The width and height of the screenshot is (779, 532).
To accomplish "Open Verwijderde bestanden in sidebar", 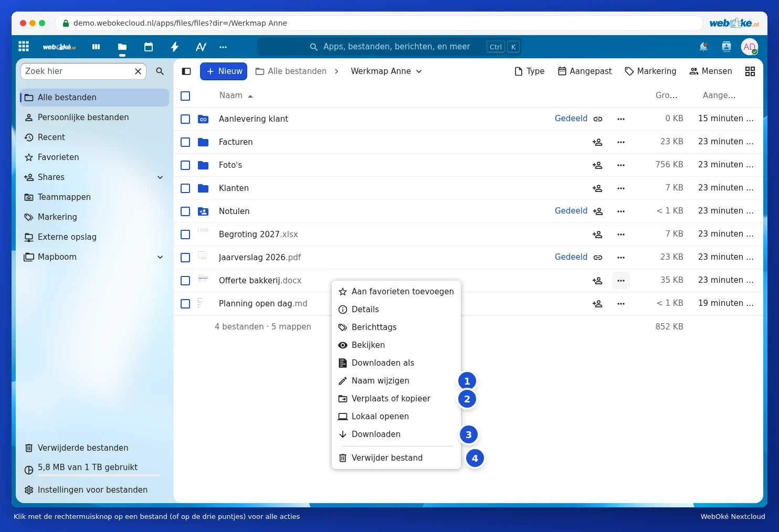I will coord(94,448).
